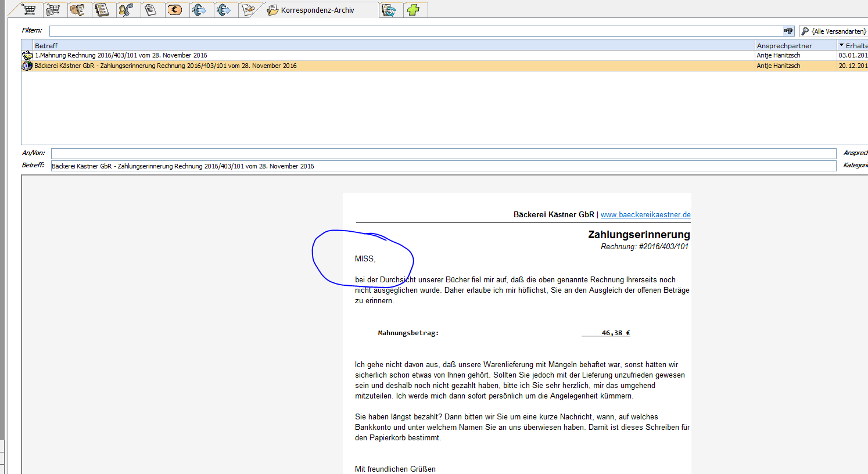Image resolution: width=868 pixels, height=474 pixels.
Task: Select the Korrespondenz-Archiv tab
Action: click(x=317, y=10)
